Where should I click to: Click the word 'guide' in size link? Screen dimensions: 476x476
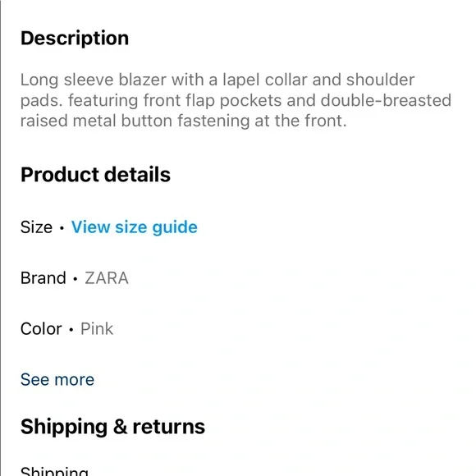click(175, 228)
